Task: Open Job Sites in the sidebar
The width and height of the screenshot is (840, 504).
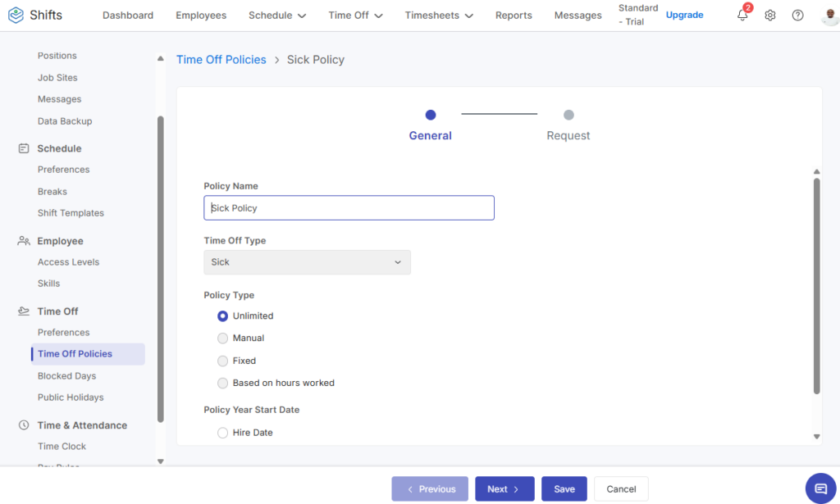Action: pyautogui.click(x=57, y=78)
